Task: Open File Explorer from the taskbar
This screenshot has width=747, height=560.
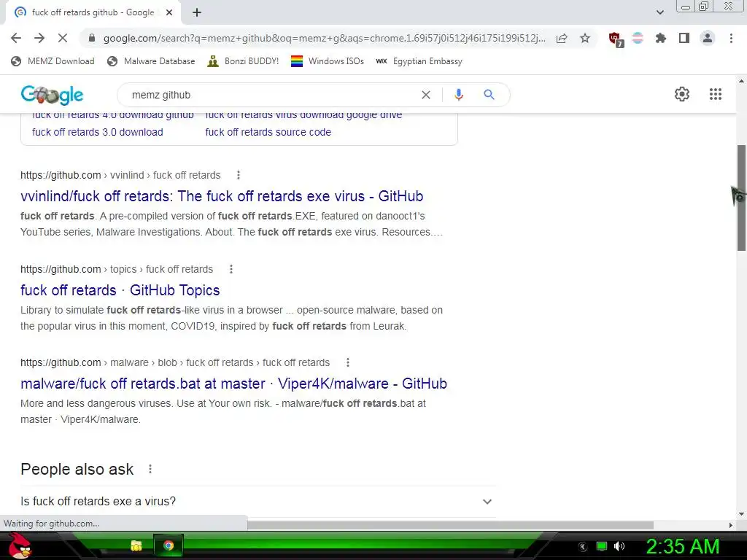Action: 136,545
